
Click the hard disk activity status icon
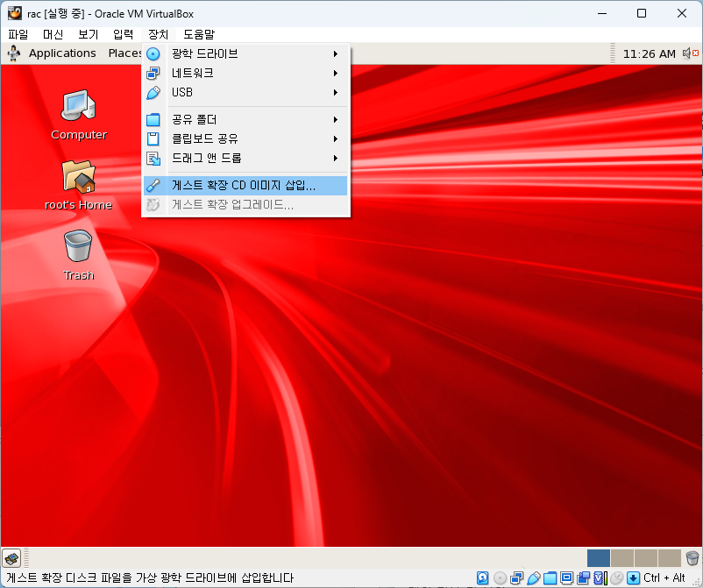(x=483, y=578)
